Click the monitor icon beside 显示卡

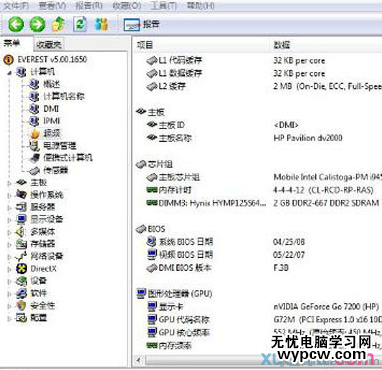[152, 306]
